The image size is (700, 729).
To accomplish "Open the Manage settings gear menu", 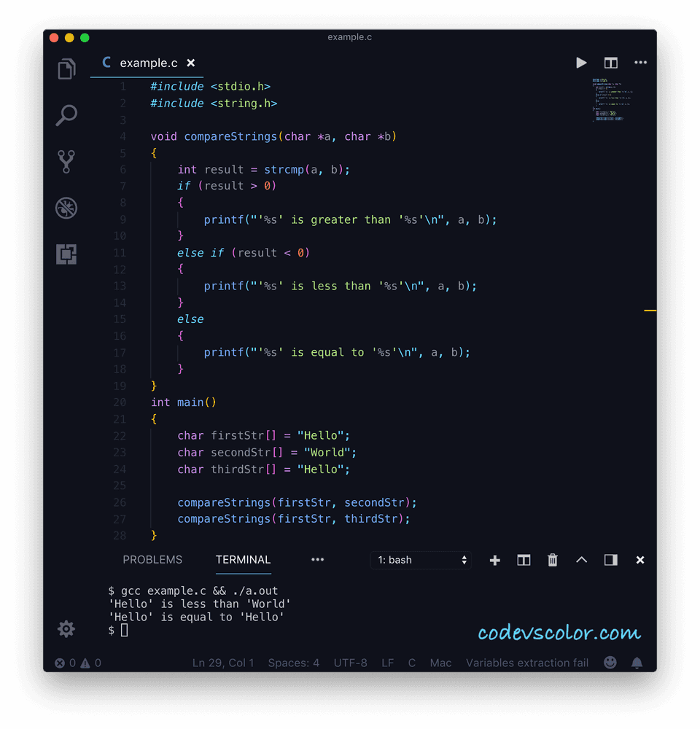I will (x=66, y=628).
